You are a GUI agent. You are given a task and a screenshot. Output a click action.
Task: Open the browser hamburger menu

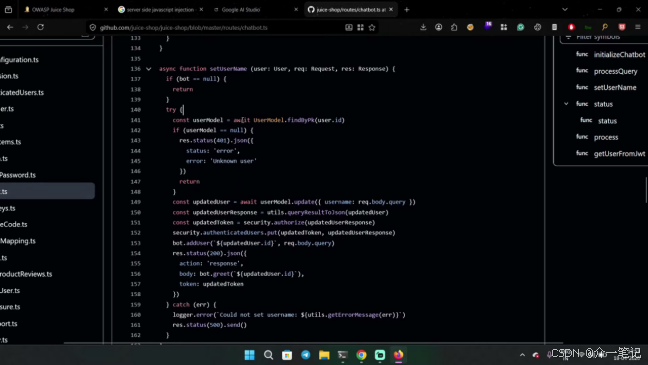[638, 27]
